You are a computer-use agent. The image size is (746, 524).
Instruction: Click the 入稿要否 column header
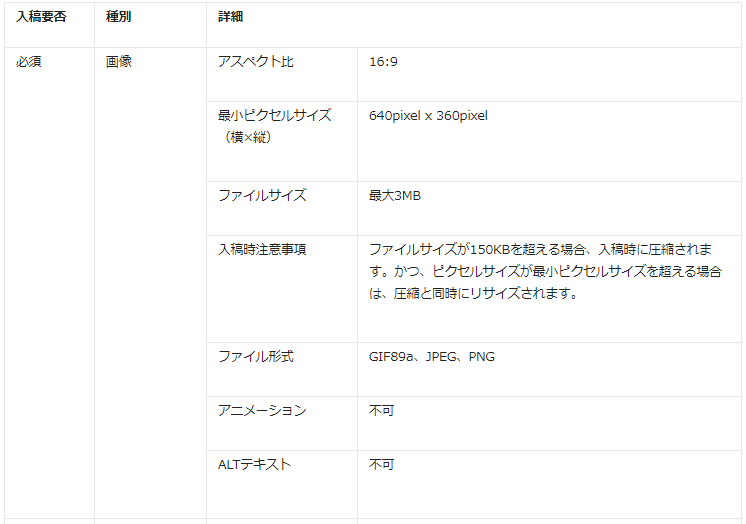click(x=41, y=17)
